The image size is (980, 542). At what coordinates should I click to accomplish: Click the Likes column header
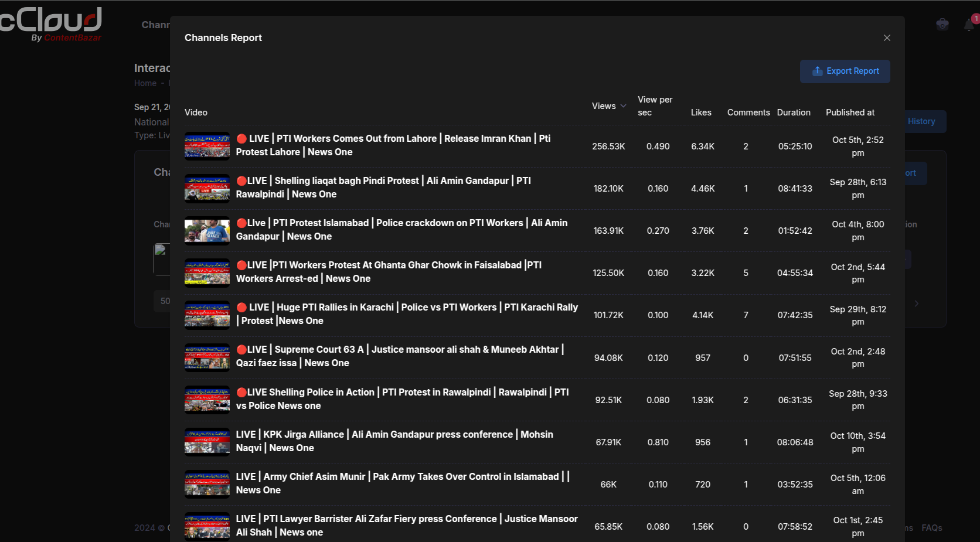point(701,113)
